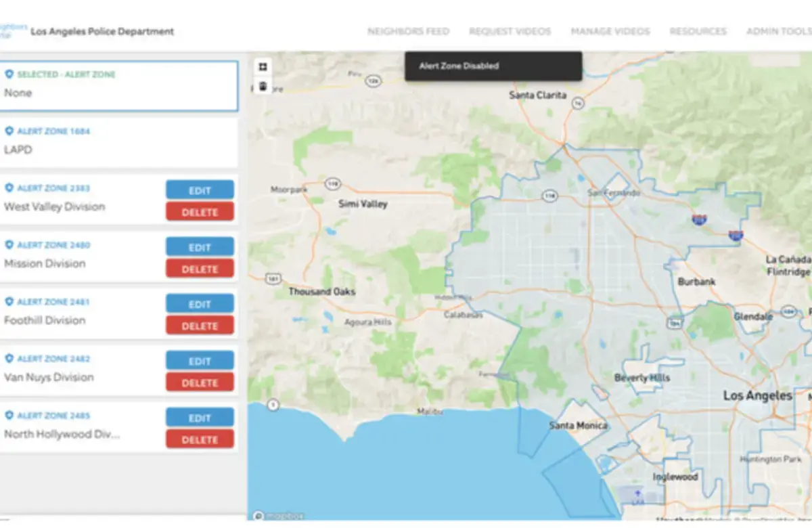Select the LAPD alert zone 1684 card
This screenshot has width=812, height=528.
coord(118,142)
